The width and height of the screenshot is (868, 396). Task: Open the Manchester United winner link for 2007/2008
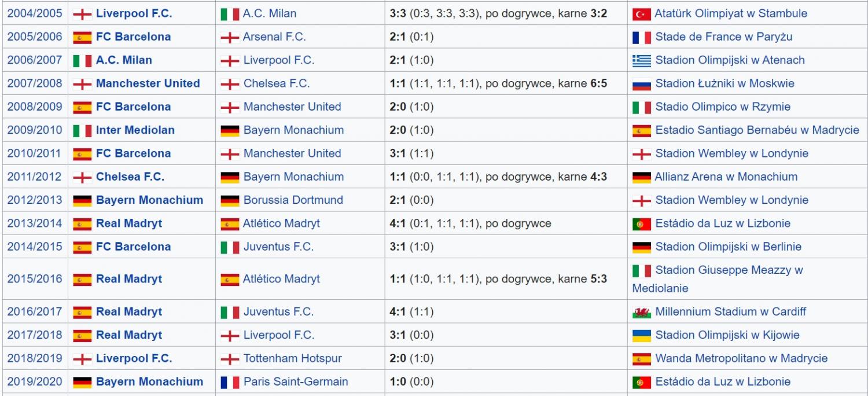[148, 83]
